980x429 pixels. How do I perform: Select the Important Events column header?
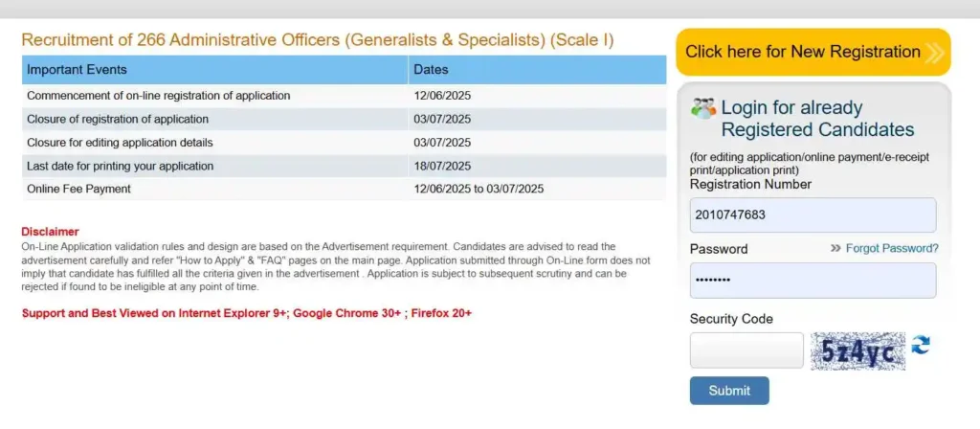(x=215, y=69)
